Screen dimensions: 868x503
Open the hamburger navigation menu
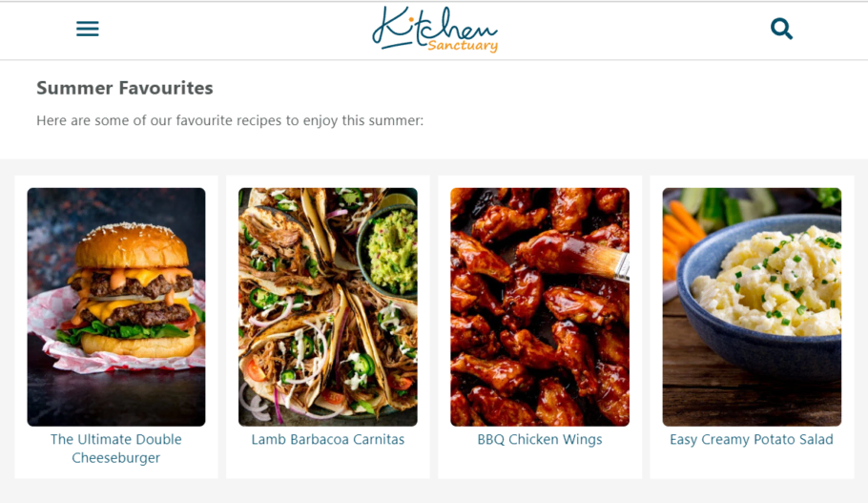[88, 29]
